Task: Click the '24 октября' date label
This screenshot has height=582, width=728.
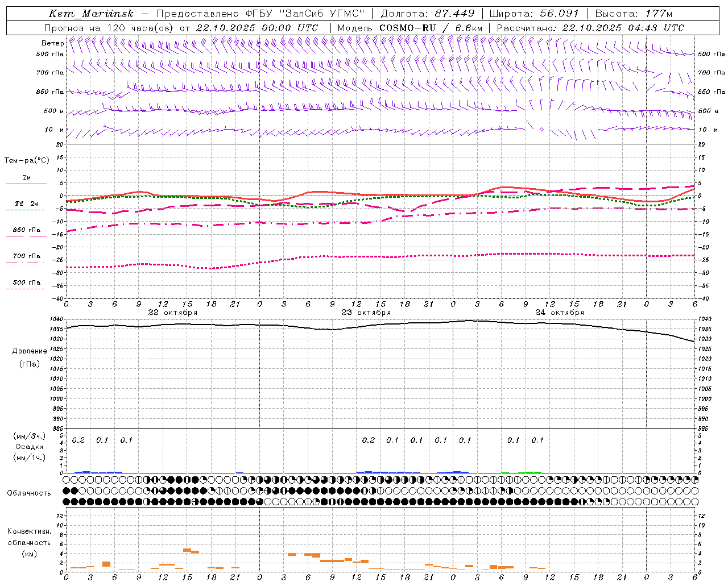Action: (560, 313)
